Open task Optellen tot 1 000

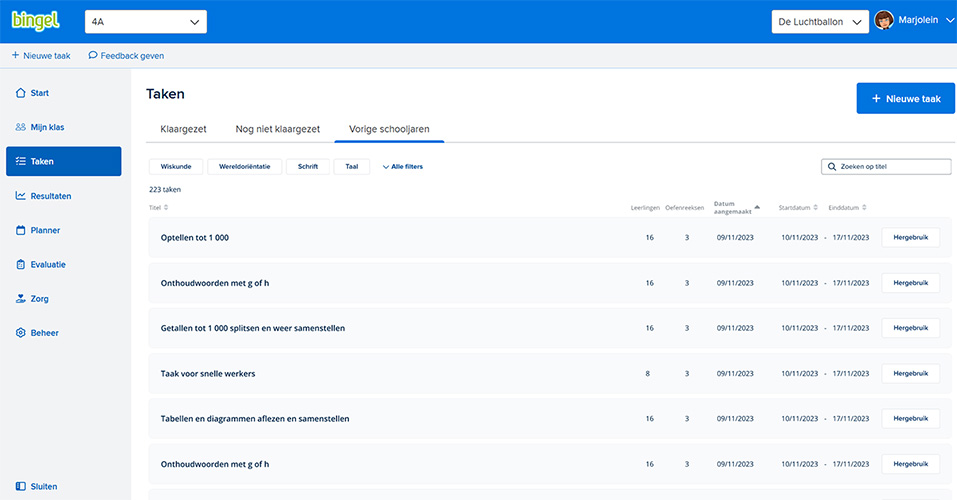[x=195, y=237]
